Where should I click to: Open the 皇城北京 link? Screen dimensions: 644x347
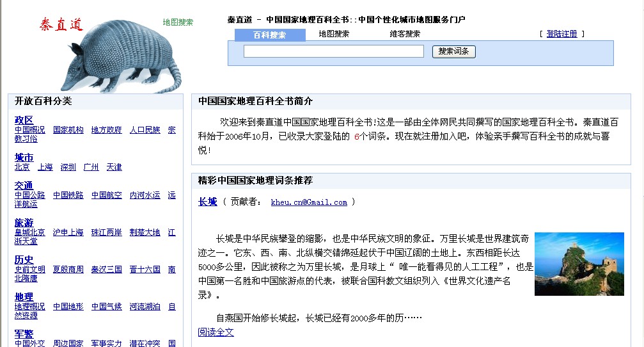pyautogui.click(x=30, y=232)
